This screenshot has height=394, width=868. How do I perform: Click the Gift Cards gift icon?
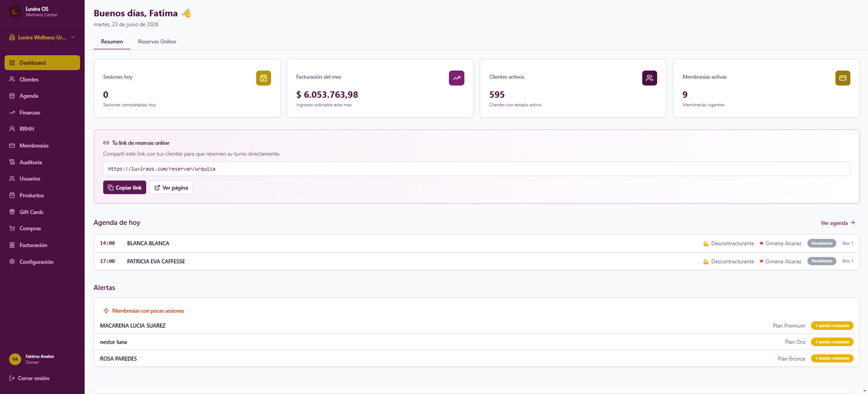(x=12, y=212)
